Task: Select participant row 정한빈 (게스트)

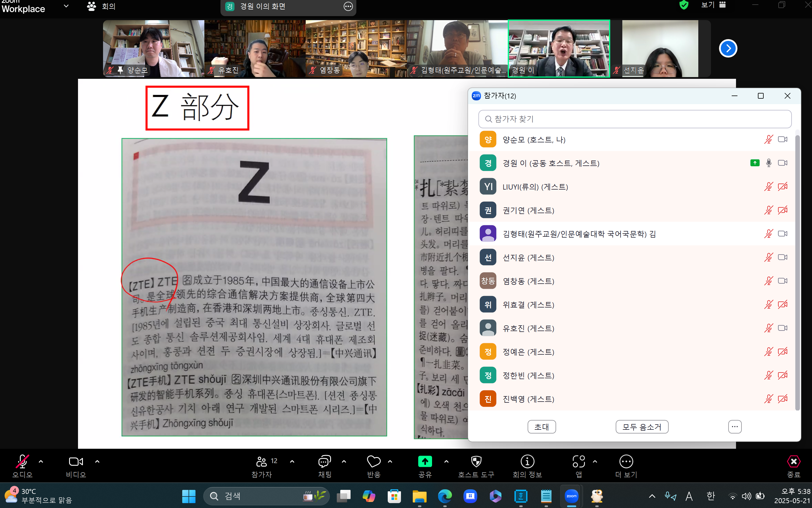Action: click(x=632, y=375)
